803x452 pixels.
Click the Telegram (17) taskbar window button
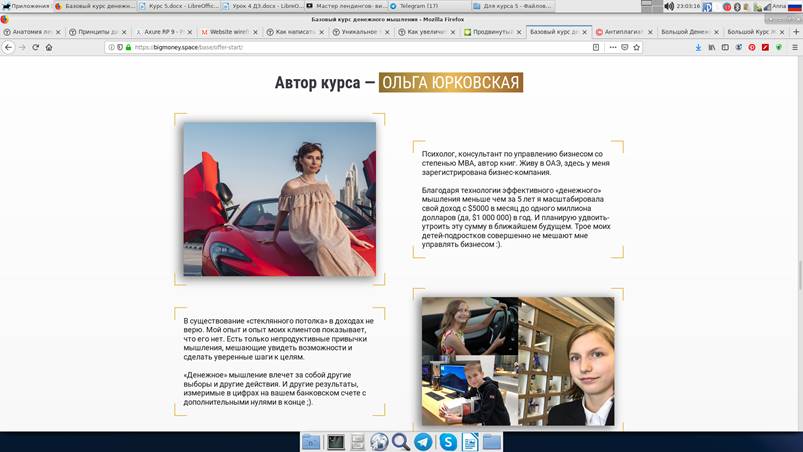420,6
